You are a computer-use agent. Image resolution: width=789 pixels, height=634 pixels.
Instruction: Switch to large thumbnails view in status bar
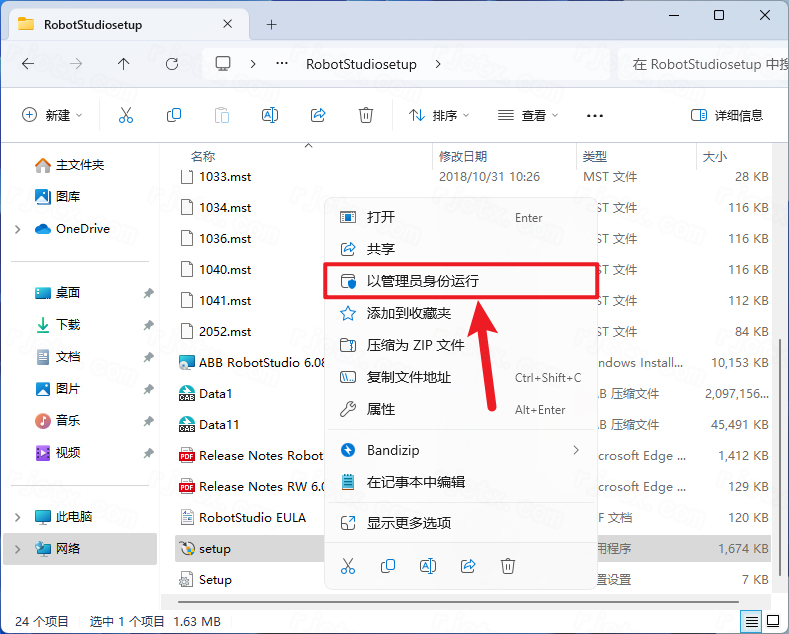point(773,621)
